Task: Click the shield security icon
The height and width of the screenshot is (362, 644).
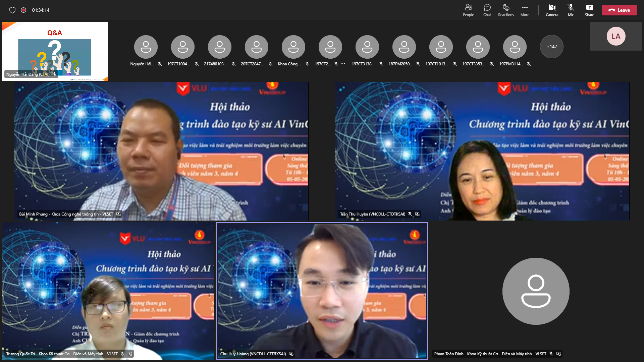Action: (x=12, y=10)
